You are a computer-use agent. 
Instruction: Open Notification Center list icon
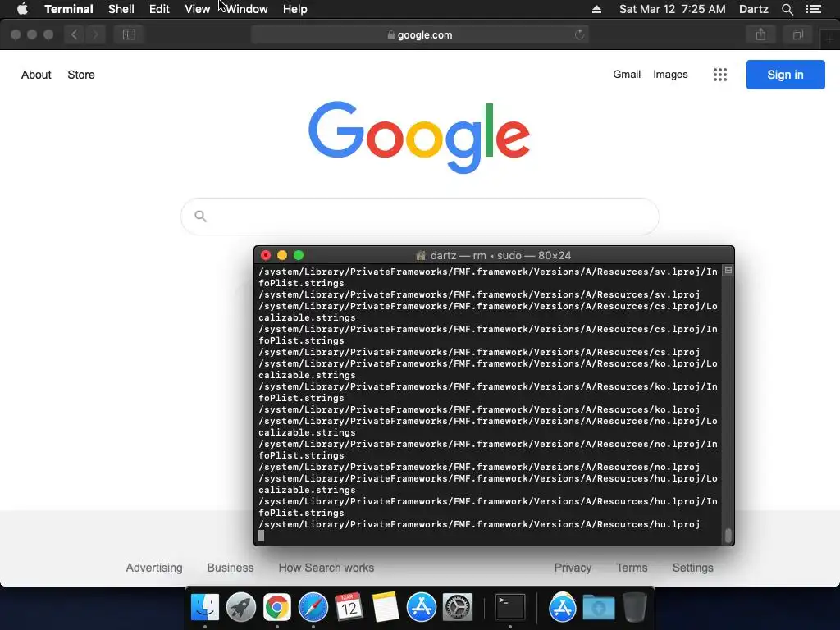[813, 9]
